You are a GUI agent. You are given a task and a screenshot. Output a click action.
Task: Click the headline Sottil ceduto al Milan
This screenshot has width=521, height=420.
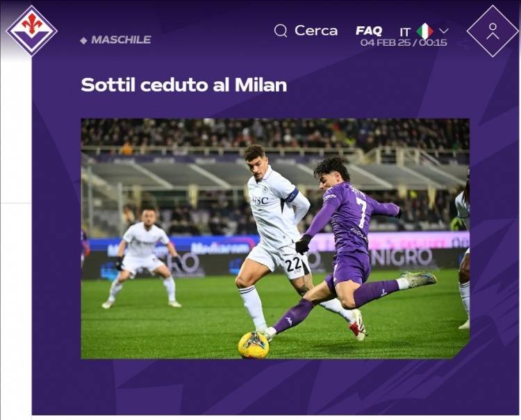coord(184,85)
